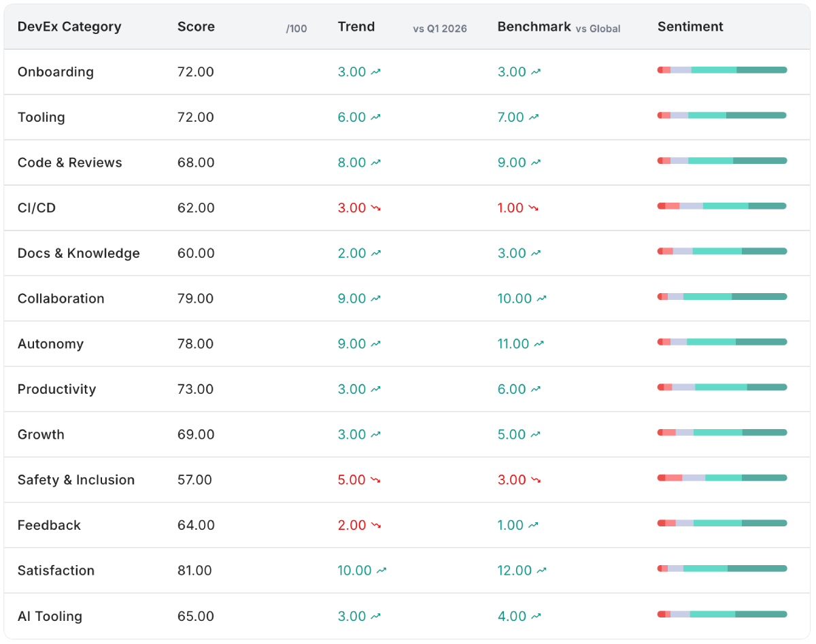Sort by the DevEx Category column header

coord(69,27)
